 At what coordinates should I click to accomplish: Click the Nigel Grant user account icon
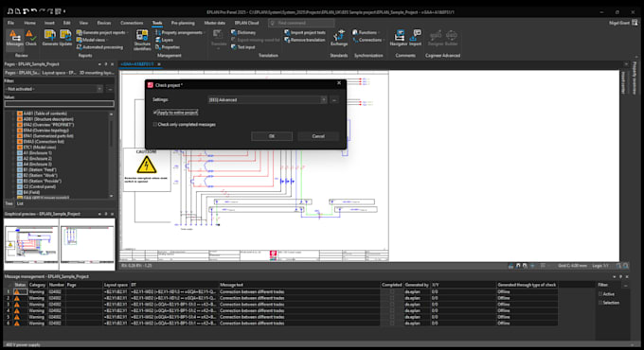(x=635, y=23)
